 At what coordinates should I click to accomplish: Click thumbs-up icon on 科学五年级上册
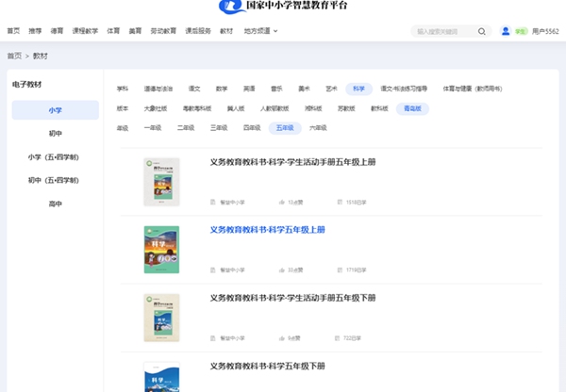click(x=282, y=269)
